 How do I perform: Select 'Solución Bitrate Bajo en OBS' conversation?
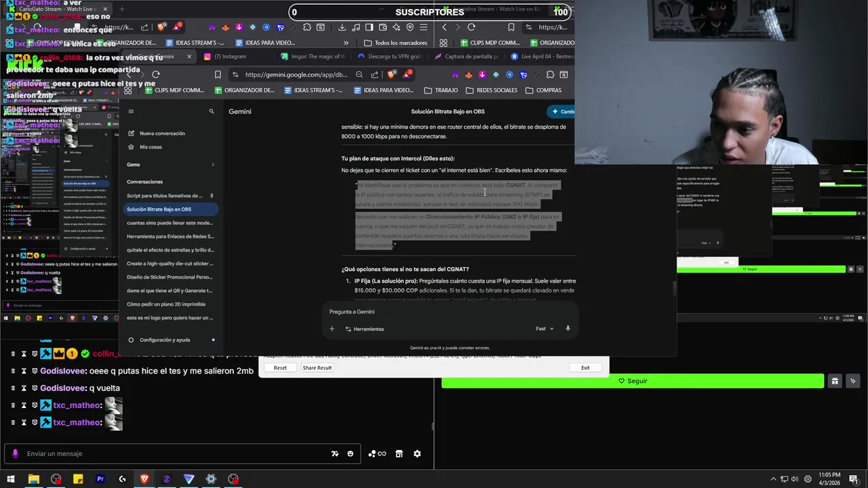coord(170,209)
